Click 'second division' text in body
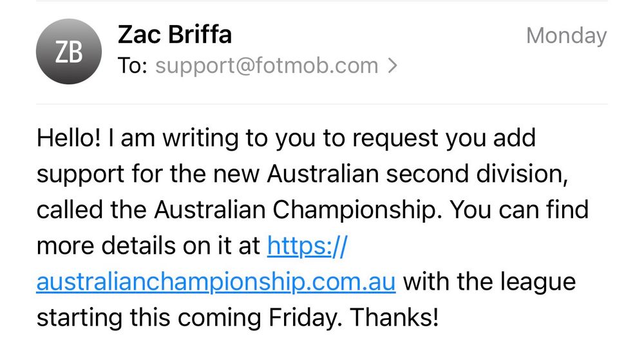This screenshot has height=356, width=644. (477, 174)
